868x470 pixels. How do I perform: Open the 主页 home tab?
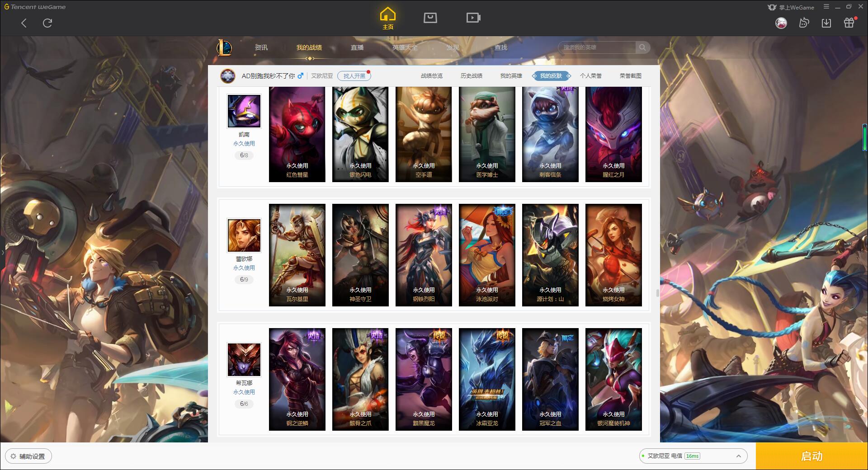[x=388, y=19]
